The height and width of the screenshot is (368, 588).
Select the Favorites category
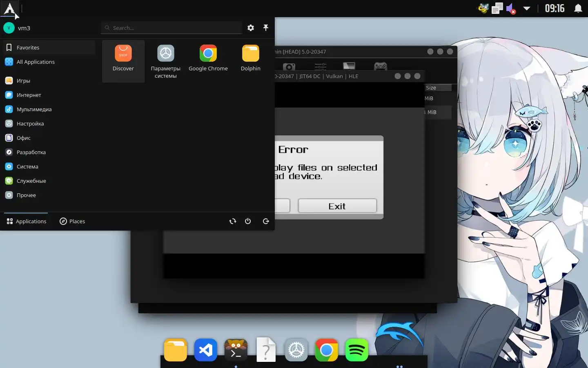49,47
